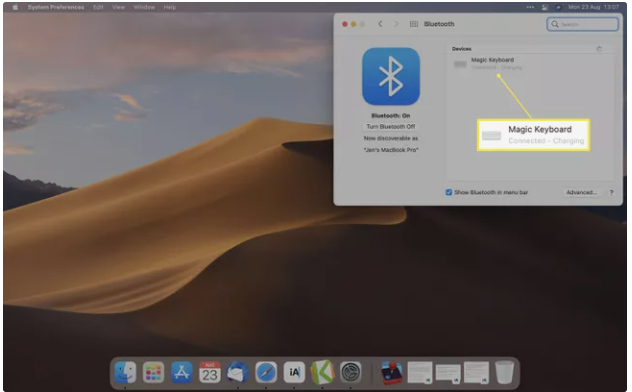Click the Turn Bluetooth Off button
Viewport: 632px width, 392px height.
pos(391,127)
